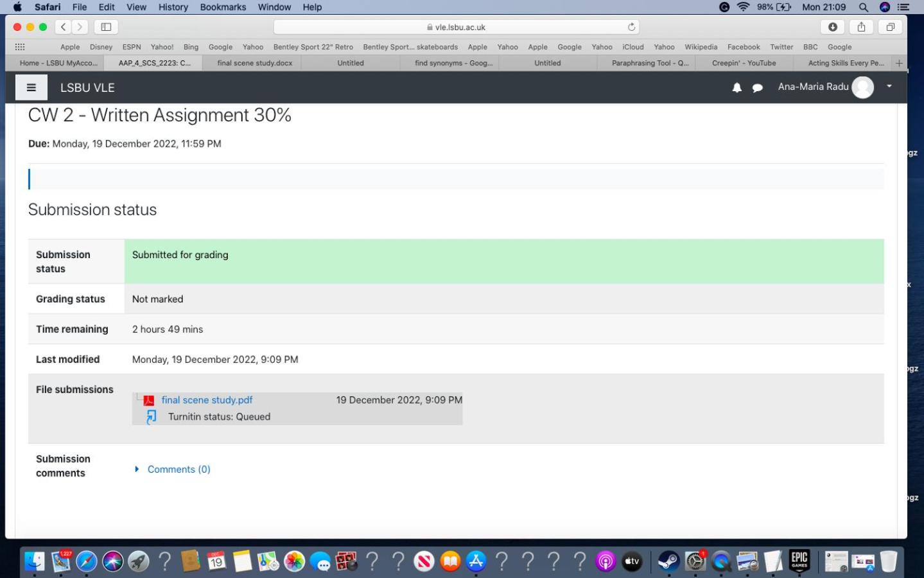Open Photo Booth in the dock
The image size is (924, 578).
click(346, 561)
